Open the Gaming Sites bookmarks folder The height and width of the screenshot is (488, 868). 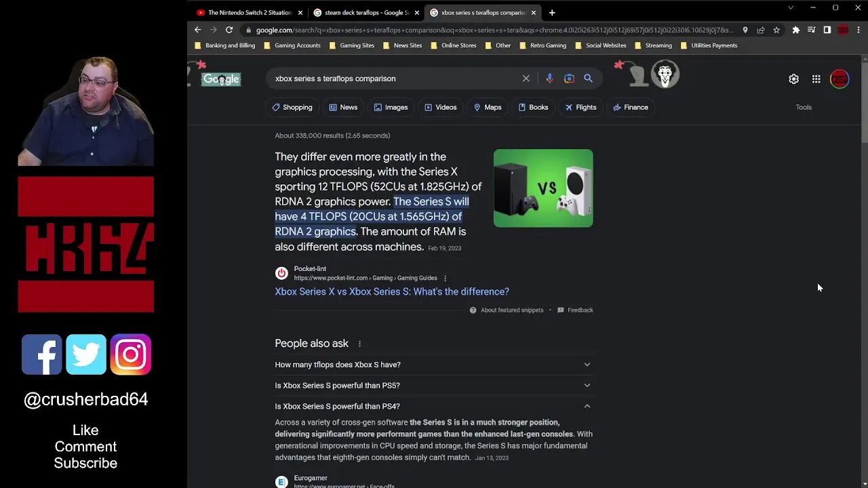(x=351, y=45)
